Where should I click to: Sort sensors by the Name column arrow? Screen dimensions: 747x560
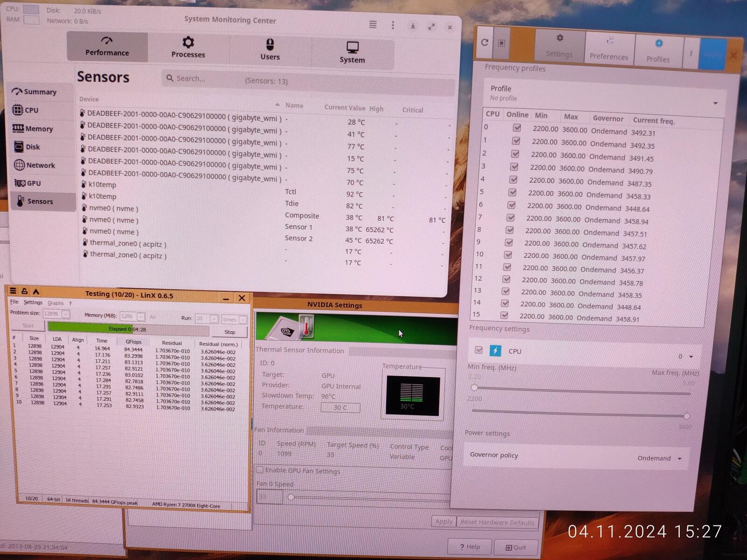point(277,105)
